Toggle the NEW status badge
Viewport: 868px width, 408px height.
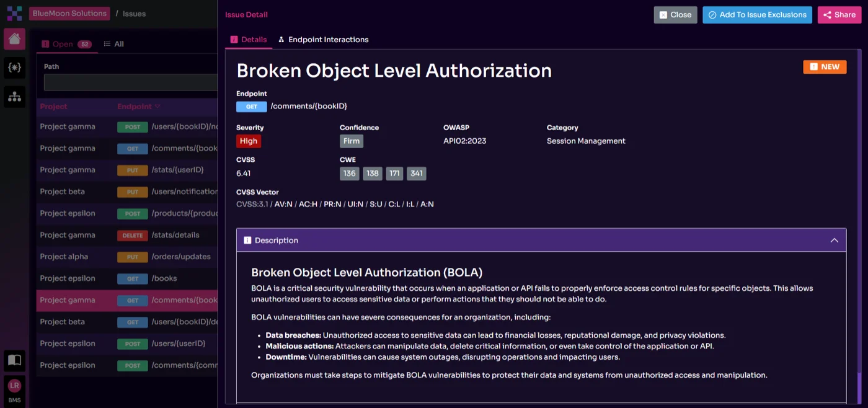825,66
